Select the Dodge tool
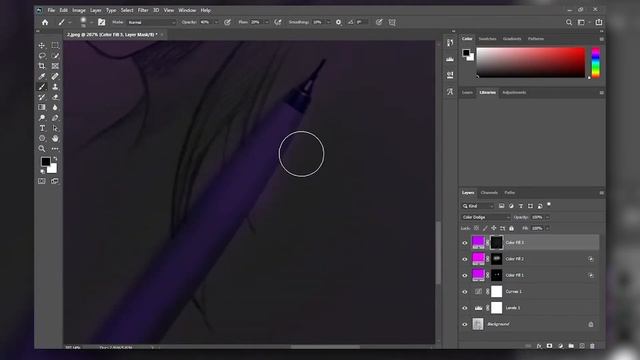This screenshot has height=360, width=640. (42, 118)
